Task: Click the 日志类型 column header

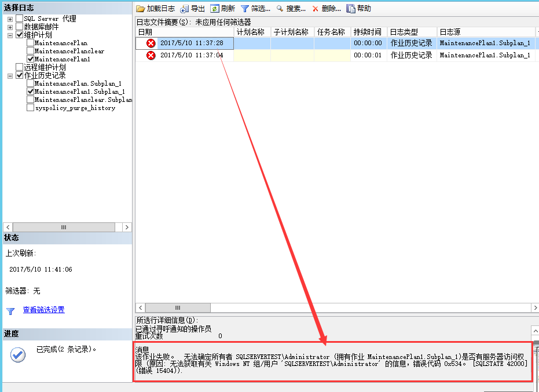Action: (x=412, y=32)
